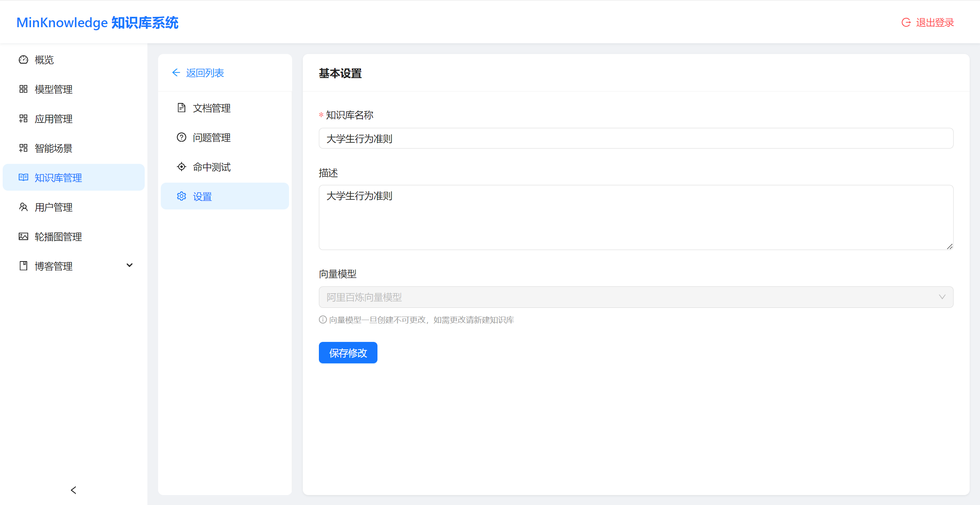Click the info icon below 向量模型 field
The height and width of the screenshot is (505, 980).
(x=322, y=320)
